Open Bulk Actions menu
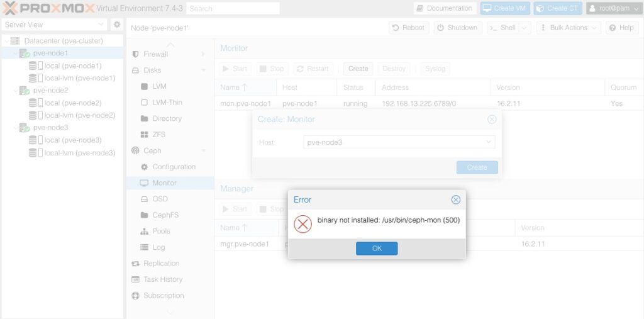The image size is (644, 319). (568, 28)
